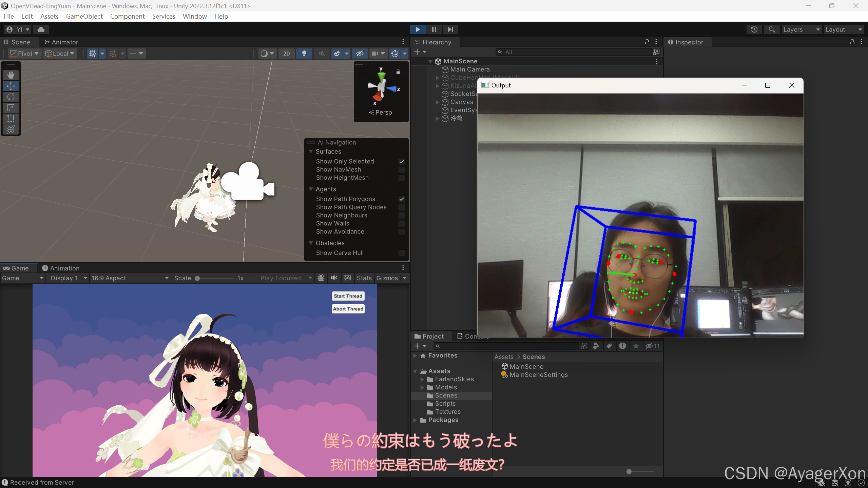Click the Project favorites star icon
The width and height of the screenshot is (868, 488).
pos(636,346)
